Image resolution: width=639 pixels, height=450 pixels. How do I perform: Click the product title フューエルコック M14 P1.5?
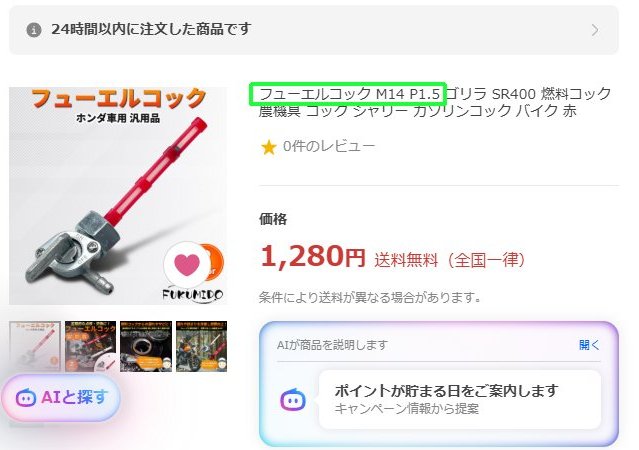349,94
